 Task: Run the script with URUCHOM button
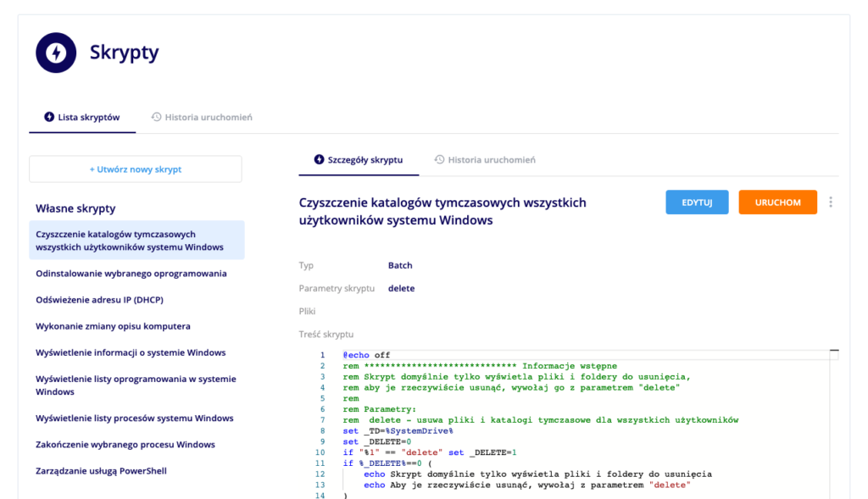click(x=778, y=202)
